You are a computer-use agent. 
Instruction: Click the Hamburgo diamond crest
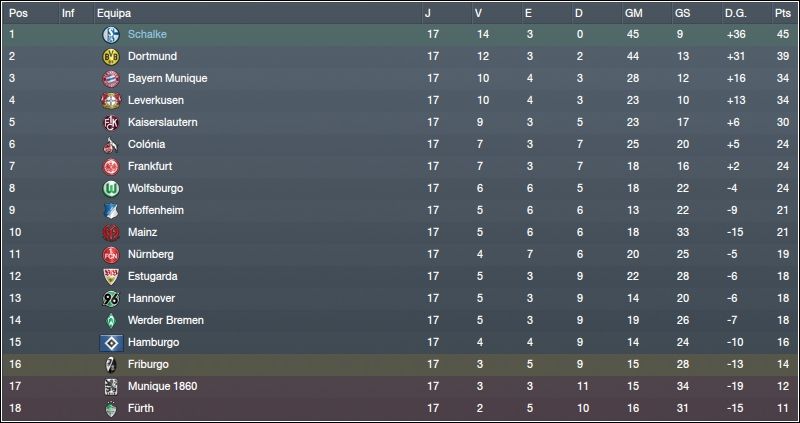coord(111,342)
